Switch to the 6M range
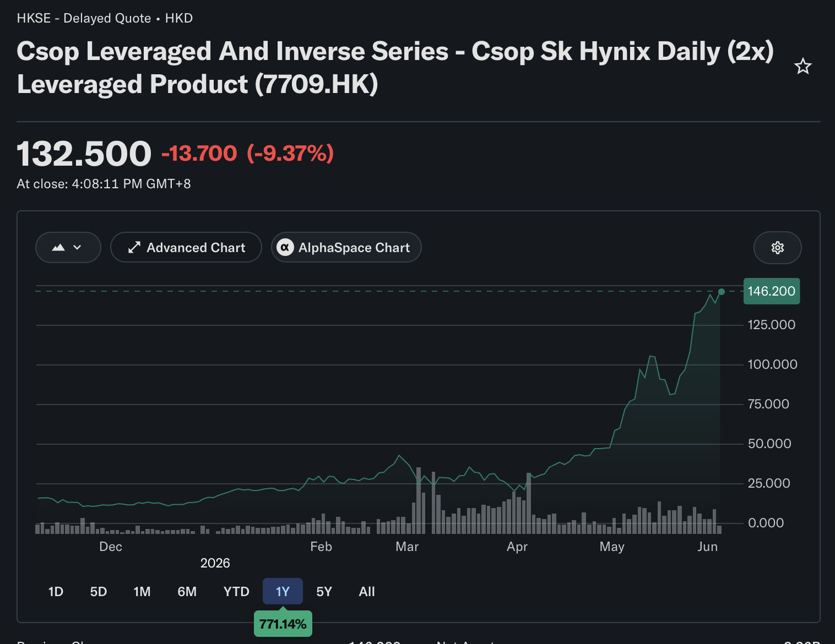This screenshot has height=644, width=835. (187, 592)
